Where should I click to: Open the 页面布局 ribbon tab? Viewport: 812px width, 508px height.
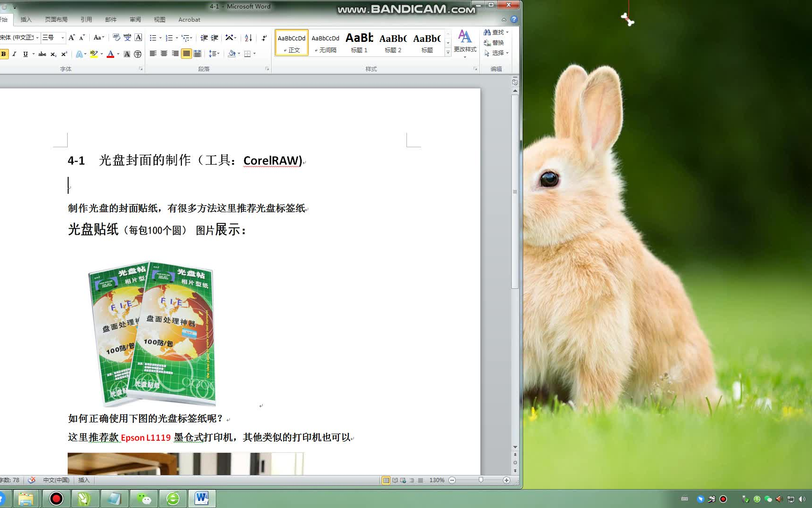coord(56,19)
